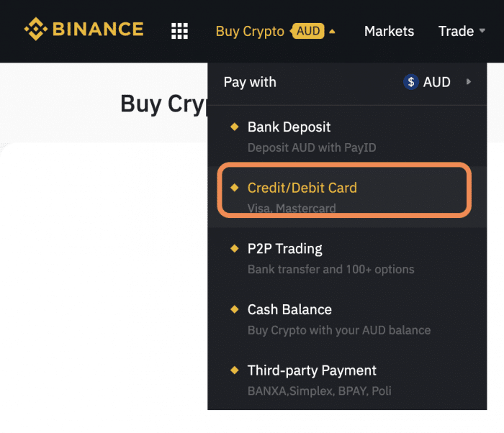This screenshot has width=504, height=433.
Task: Expand the Trade menu arrow
Action: (482, 31)
